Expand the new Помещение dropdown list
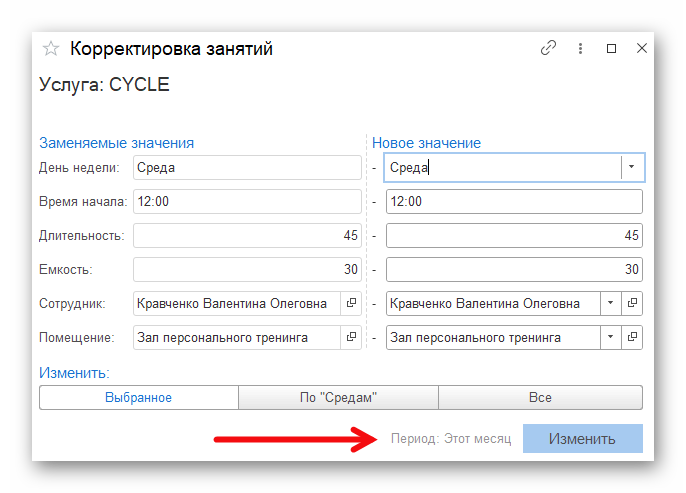The height and width of the screenshot is (493, 686). click(611, 337)
